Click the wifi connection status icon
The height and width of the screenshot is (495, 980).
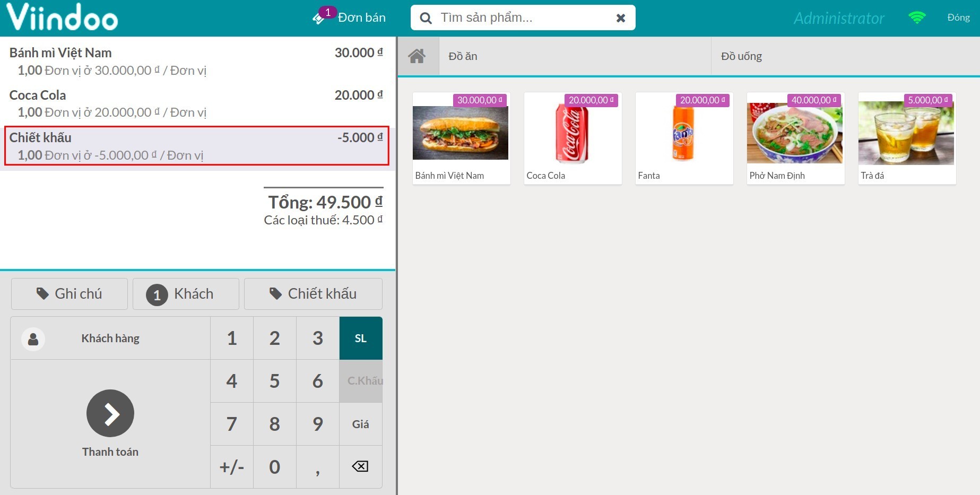(x=917, y=18)
